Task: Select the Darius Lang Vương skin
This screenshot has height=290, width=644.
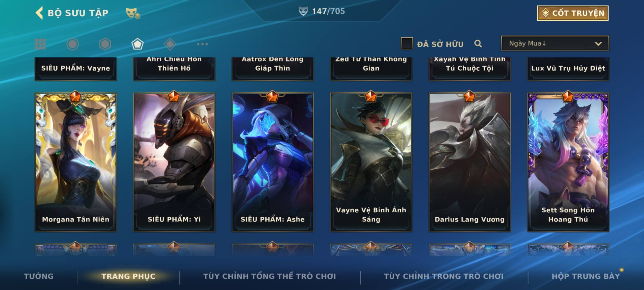Action: pyautogui.click(x=470, y=162)
